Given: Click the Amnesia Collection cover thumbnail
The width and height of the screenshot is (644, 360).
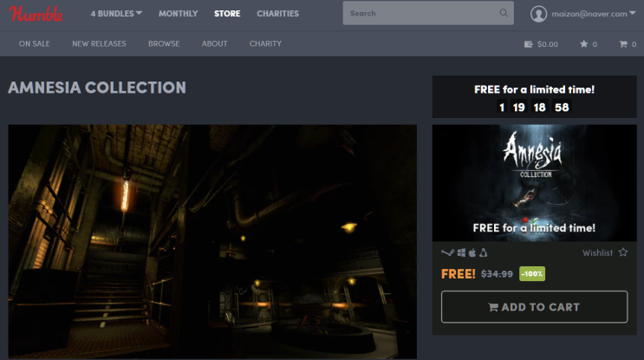Looking at the screenshot, I should click(x=534, y=183).
